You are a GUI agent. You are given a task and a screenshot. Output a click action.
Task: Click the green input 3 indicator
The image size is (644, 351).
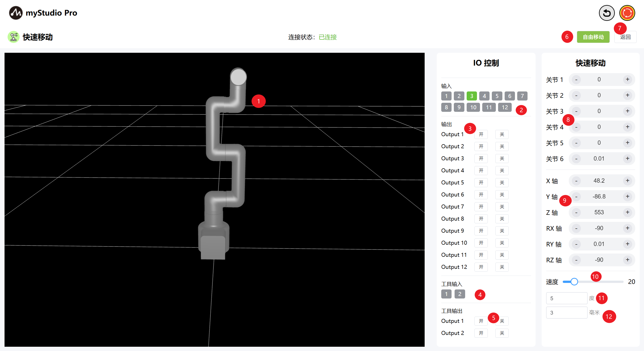coord(471,96)
